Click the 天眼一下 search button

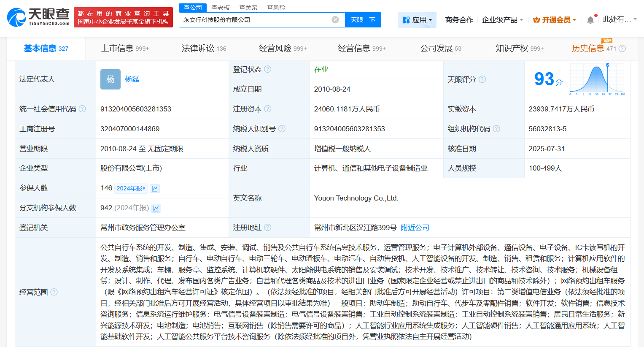click(363, 20)
